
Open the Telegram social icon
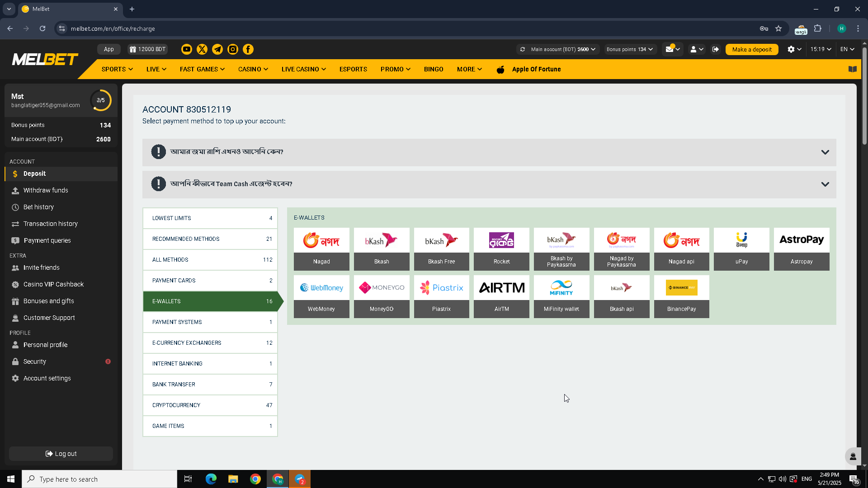tap(217, 49)
